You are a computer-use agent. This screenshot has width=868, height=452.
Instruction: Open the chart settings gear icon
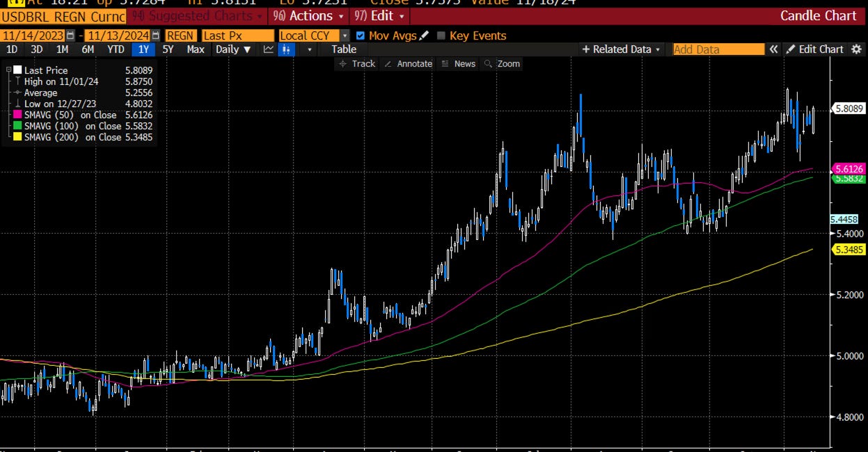(857, 49)
